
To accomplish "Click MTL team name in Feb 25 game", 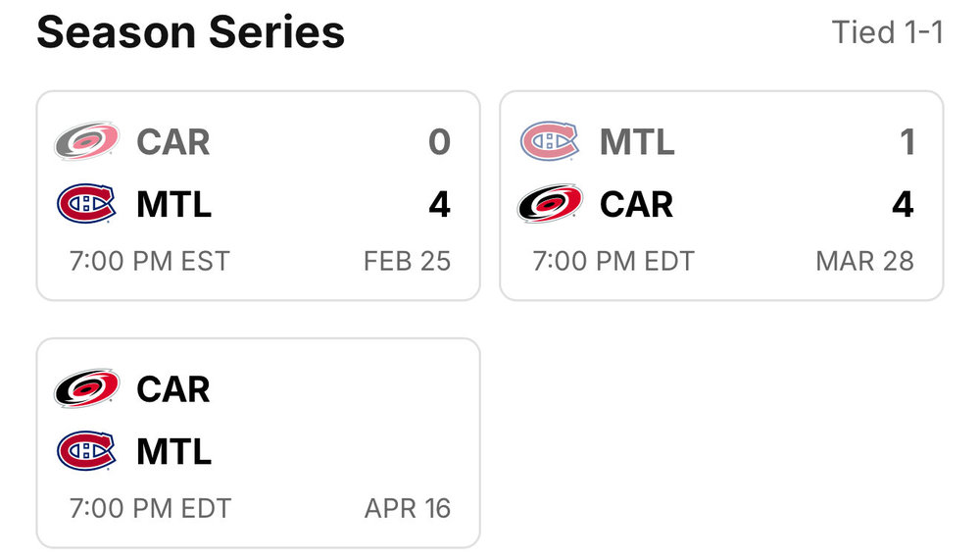I will 173,204.
